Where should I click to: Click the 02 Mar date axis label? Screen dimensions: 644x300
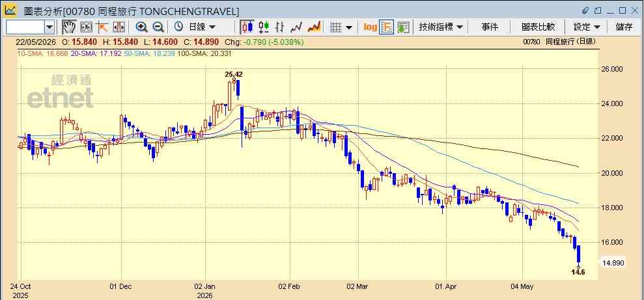tap(358, 286)
